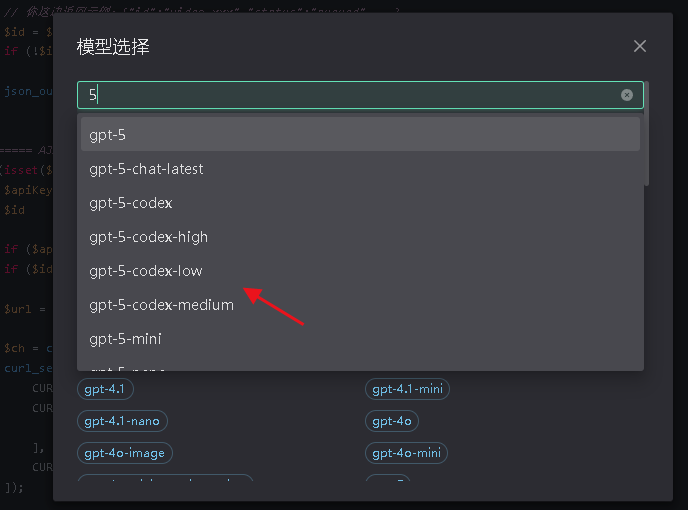
Task: Clear the model search text
Action: point(627,95)
